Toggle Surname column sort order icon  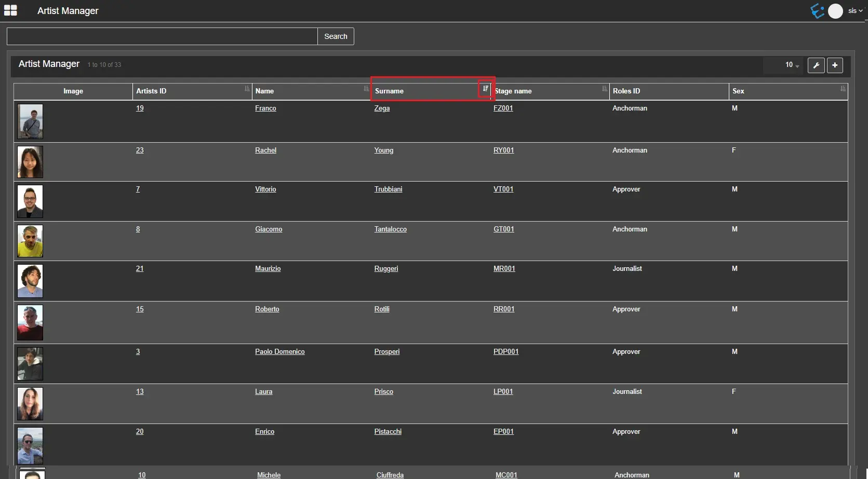click(x=485, y=89)
